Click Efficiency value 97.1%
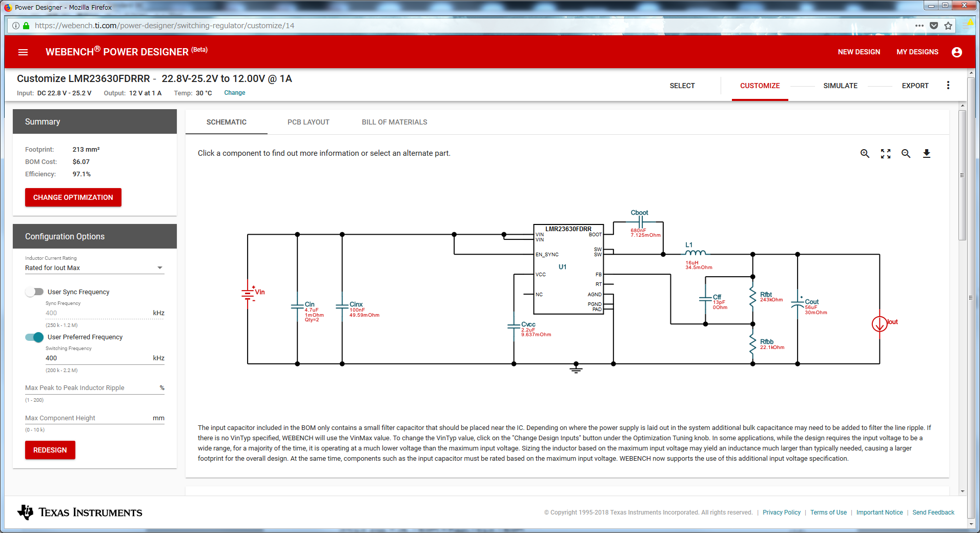This screenshot has width=980, height=533. point(81,174)
